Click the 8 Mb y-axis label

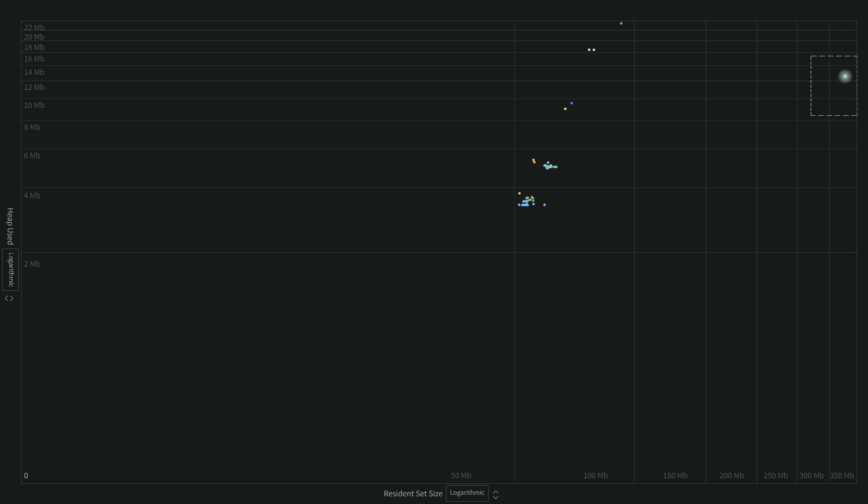[32, 127]
